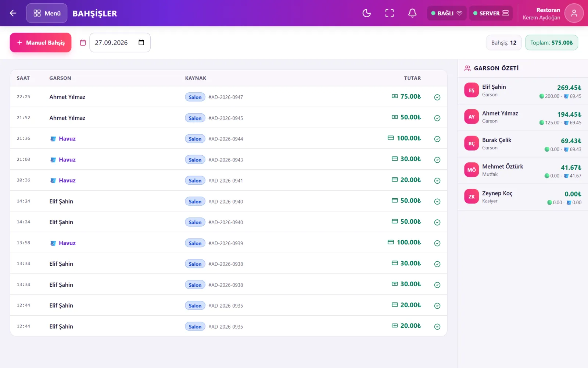The image size is (588, 368).
Task: Open Kerem Aydoğan user profile avatar
Action: tap(574, 13)
